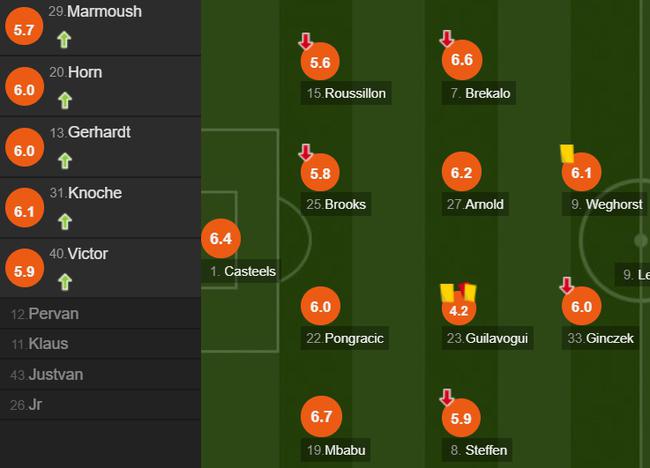
Task: Click the 26. Jr bench row
Action: 100,405
